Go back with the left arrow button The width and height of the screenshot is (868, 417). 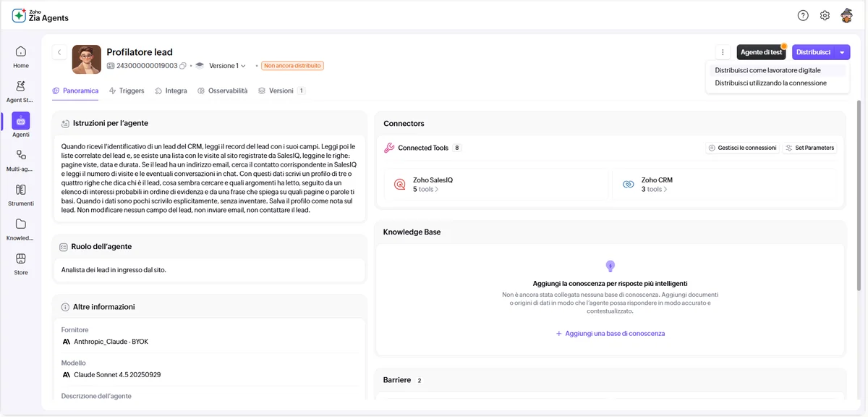pyautogui.click(x=59, y=52)
